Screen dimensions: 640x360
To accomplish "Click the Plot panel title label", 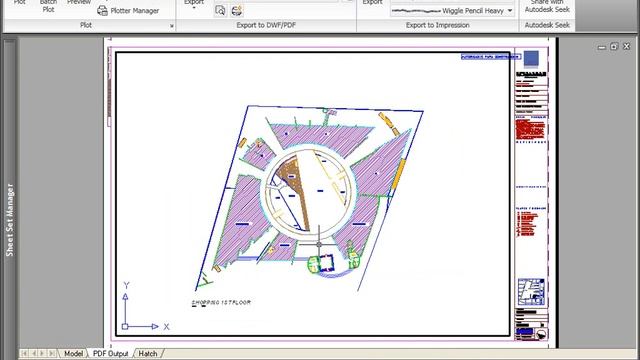I will point(86,25).
